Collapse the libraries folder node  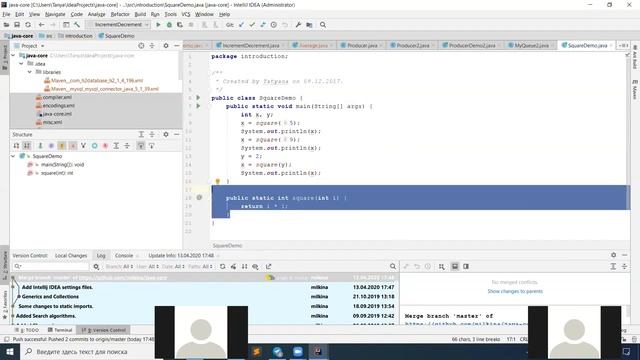click(x=30, y=72)
